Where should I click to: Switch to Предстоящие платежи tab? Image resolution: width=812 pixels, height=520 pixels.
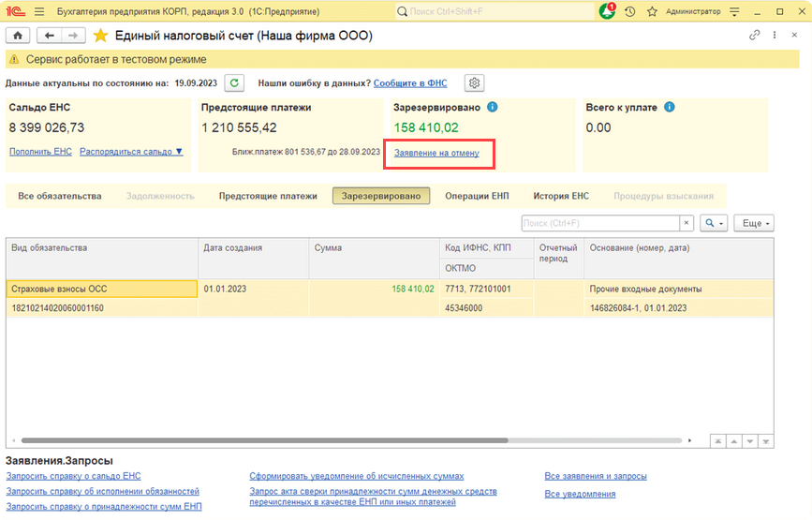(268, 196)
